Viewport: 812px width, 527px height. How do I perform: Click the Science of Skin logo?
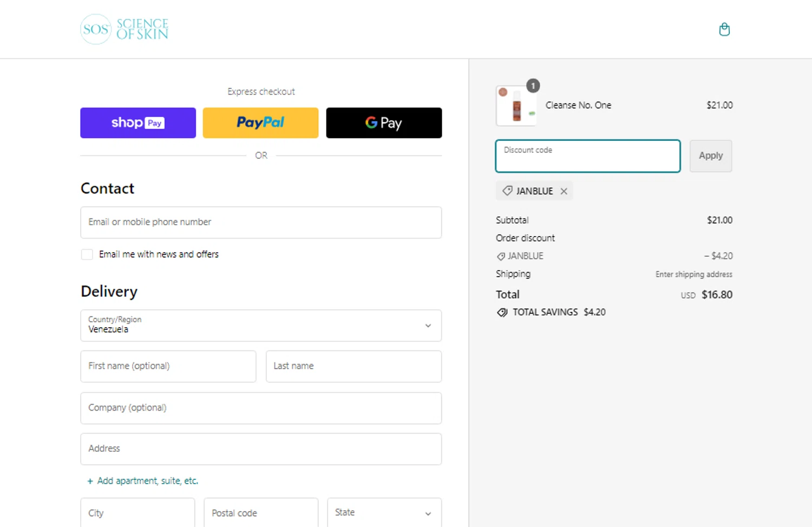(125, 29)
